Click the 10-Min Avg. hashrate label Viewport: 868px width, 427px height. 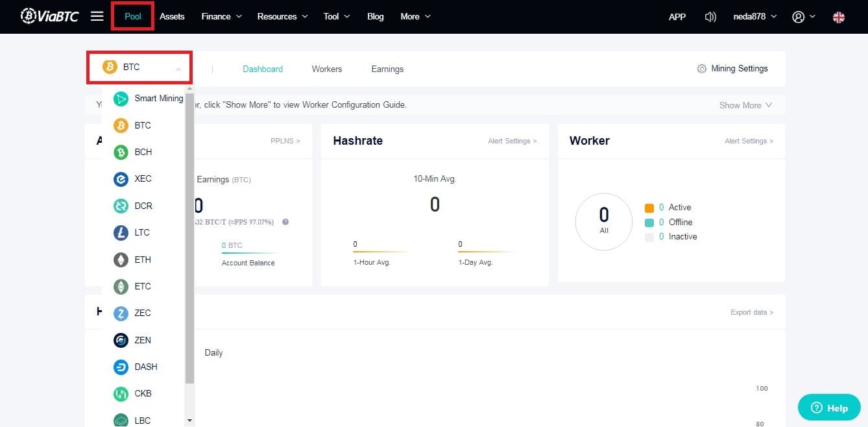tap(435, 178)
